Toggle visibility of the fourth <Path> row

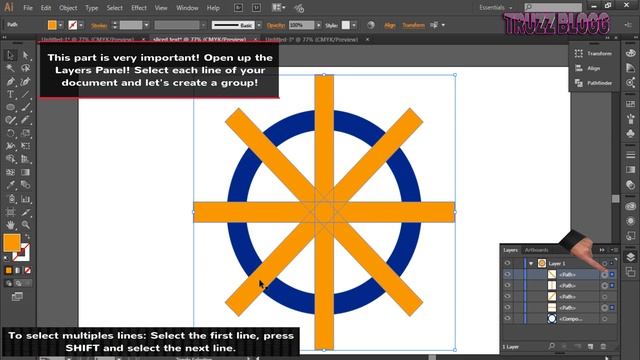[x=507, y=307]
